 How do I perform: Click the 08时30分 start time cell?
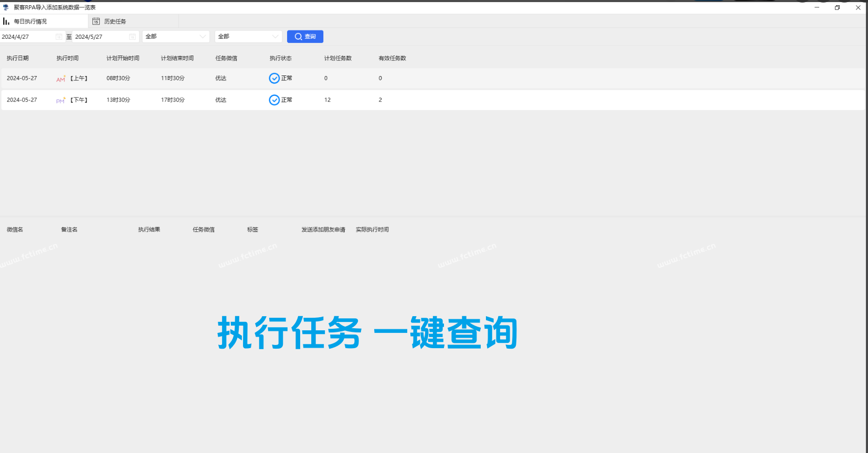click(119, 78)
